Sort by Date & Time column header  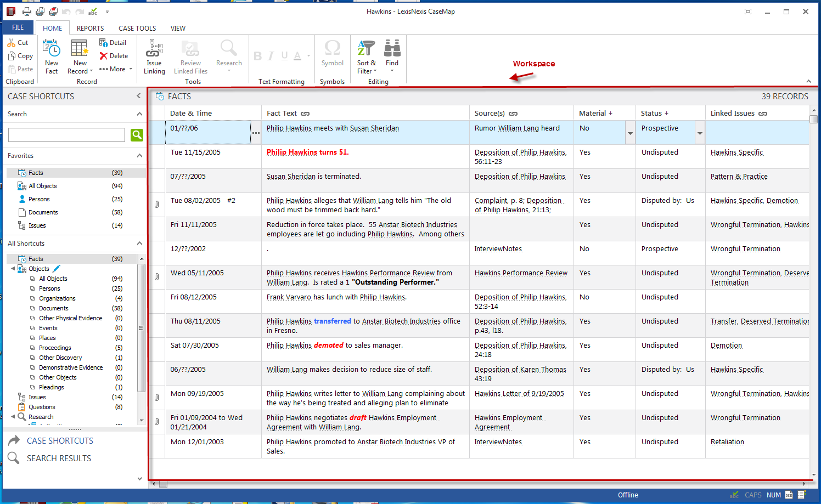213,113
